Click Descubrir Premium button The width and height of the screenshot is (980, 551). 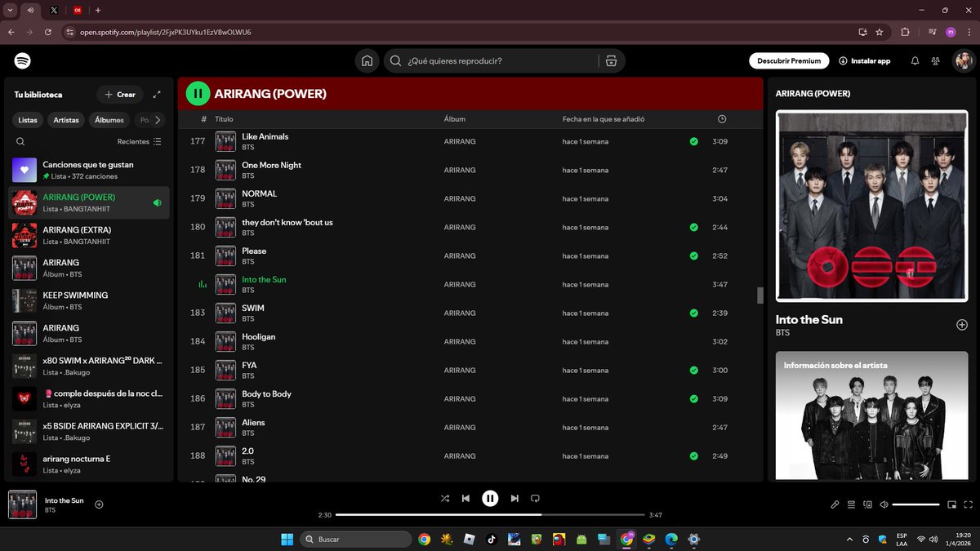[789, 61]
